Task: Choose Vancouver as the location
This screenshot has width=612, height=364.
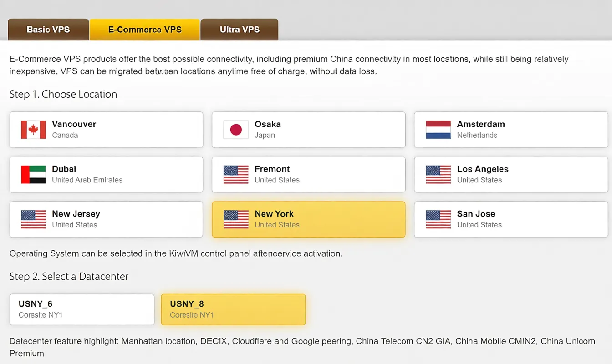Action: tap(106, 130)
